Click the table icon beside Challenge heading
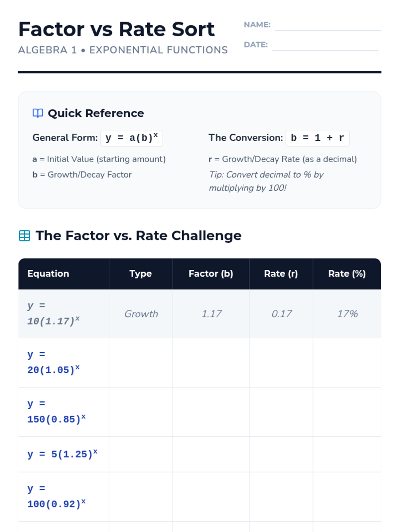This screenshot has width=399, height=532. click(x=25, y=236)
